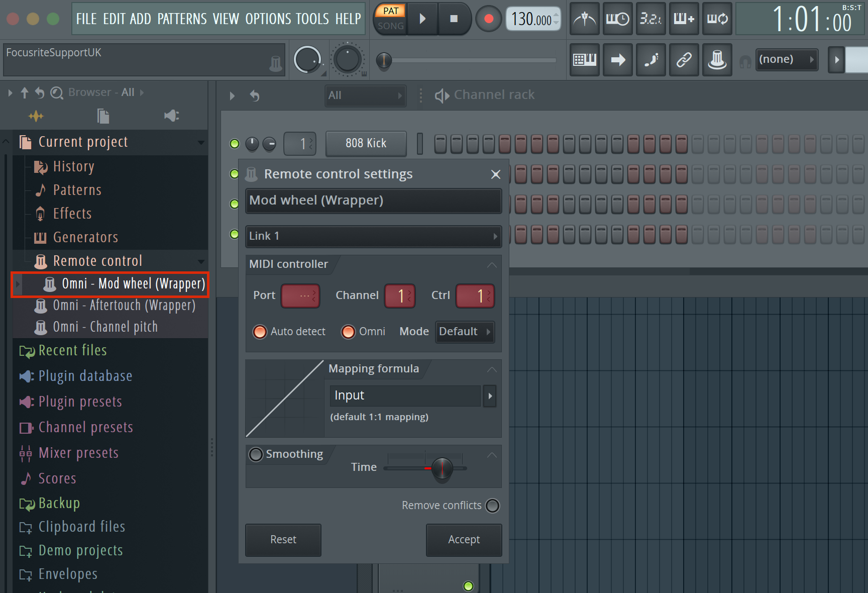The image size is (868, 593).
Task: Open the FILE menu
Action: point(86,19)
